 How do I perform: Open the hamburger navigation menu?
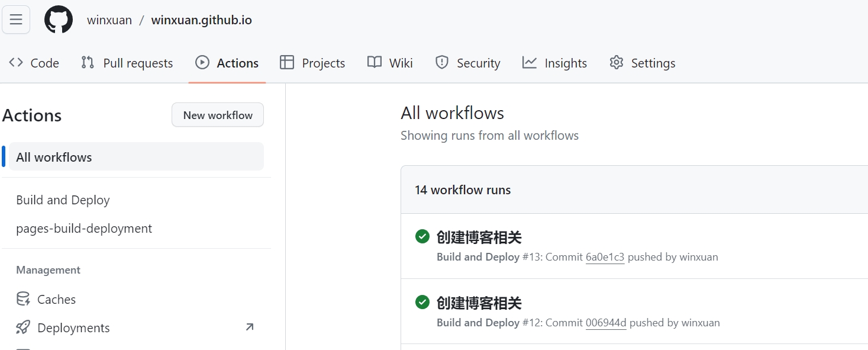coord(16,20)
